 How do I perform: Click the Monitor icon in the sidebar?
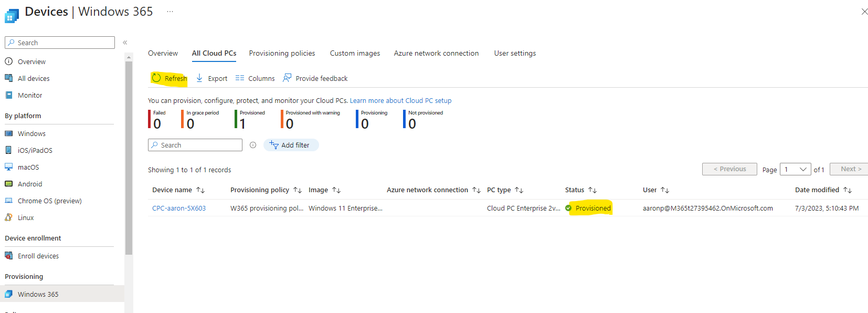point(9,95)
